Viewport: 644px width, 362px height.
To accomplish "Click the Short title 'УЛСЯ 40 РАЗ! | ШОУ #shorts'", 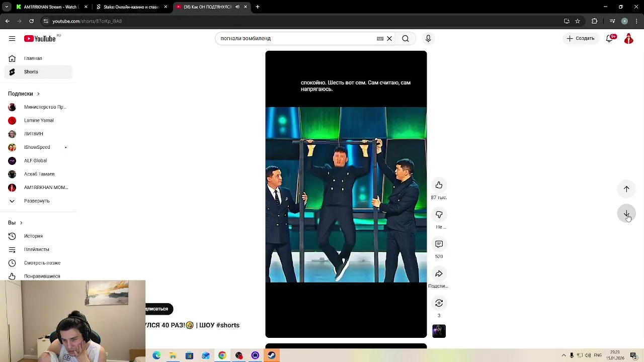I will (x=193, y=325).
